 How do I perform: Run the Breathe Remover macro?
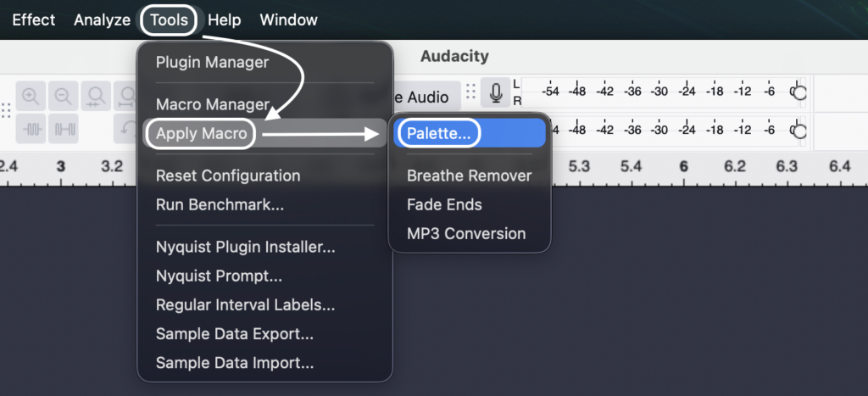[469, 176]
